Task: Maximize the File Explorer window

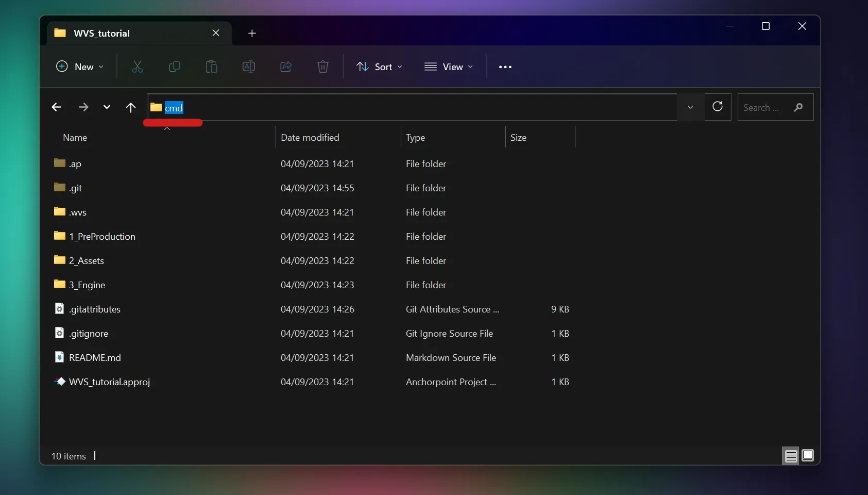Action: click(x=765, y=26)
